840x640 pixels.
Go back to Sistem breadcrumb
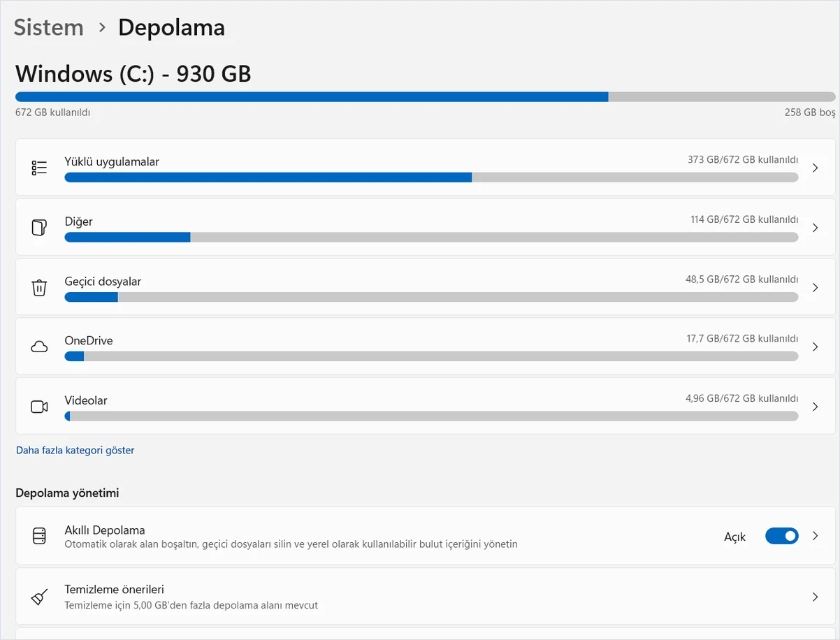click(x=48, y=27)
